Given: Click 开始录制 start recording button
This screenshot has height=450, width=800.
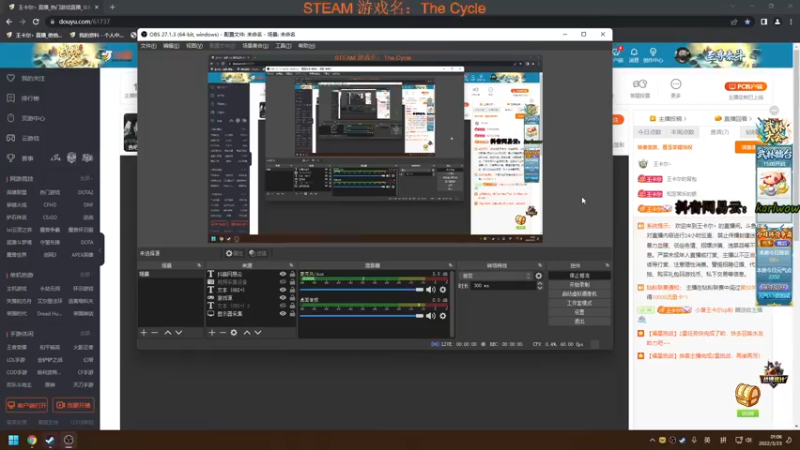Looking at the screenshot, I should click(579, 285).
